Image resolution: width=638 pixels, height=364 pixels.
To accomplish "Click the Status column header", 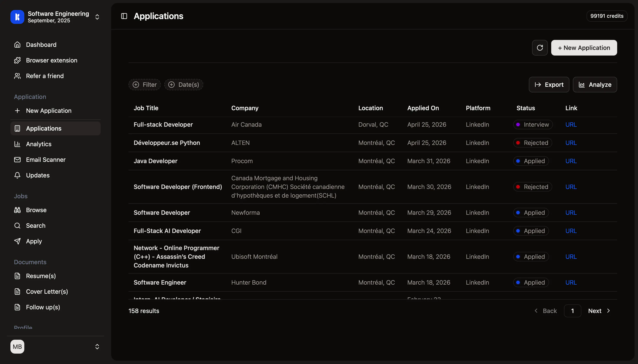I will coord(526,108).
